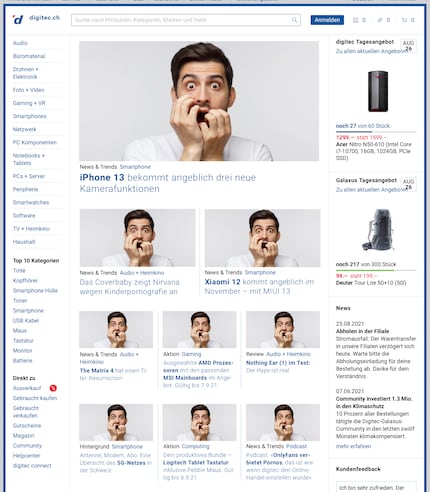Screen dimensions: 430x492
Task: Open The Matrix 4 article
Action: click(113, 374)
